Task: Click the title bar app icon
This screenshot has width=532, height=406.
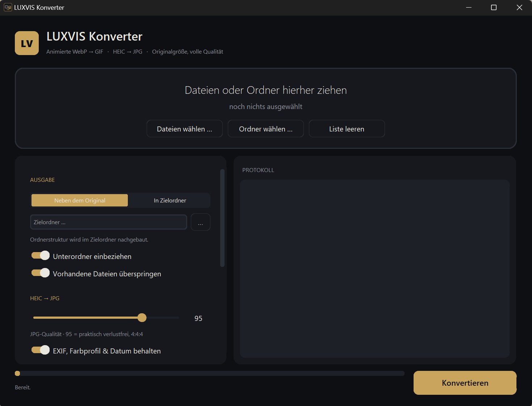Action: (8, 7)
